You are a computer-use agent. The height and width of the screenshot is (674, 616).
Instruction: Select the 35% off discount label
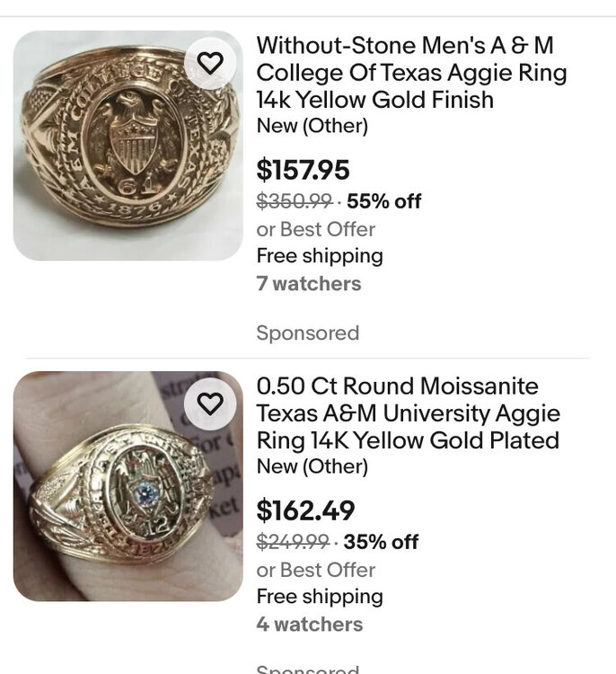pos(381,542)
